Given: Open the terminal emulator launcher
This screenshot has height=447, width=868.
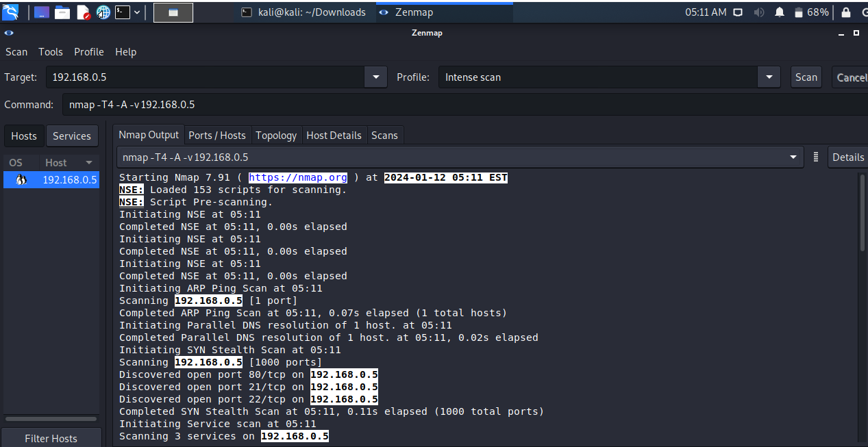Looking at the screenshot, I should tap(122, 12).
